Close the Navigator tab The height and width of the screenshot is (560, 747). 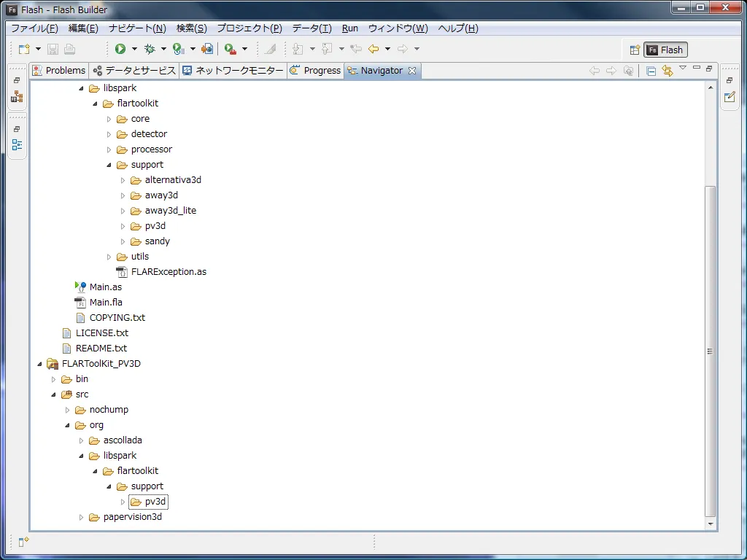coord(412,71)
